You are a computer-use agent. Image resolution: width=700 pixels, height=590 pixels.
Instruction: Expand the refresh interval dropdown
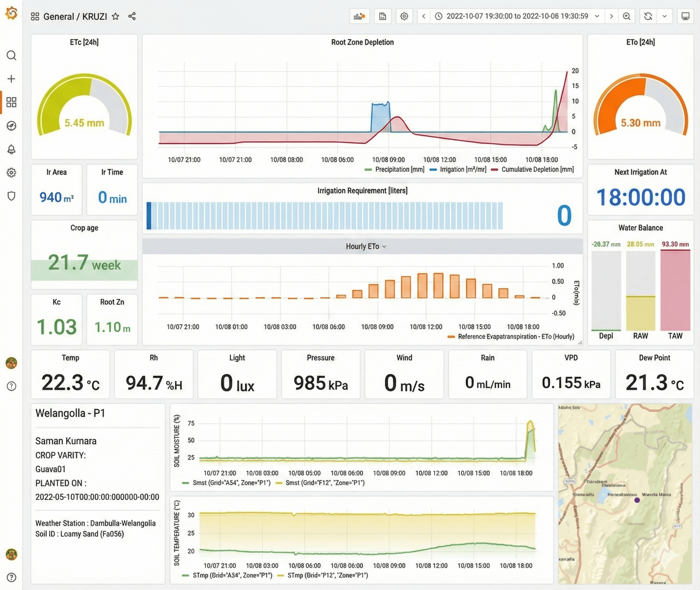point(665,16)
